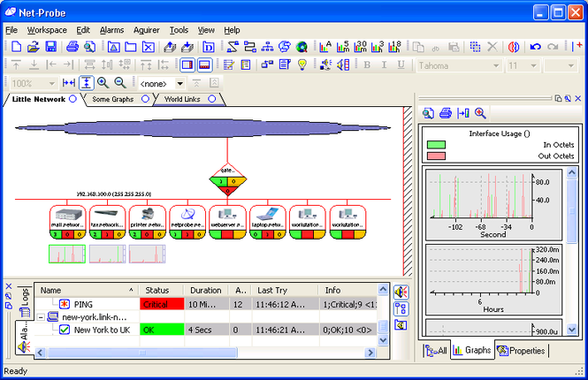Click the Print icon in the main toolbar
588x380 pixels.
coord(74,47)
